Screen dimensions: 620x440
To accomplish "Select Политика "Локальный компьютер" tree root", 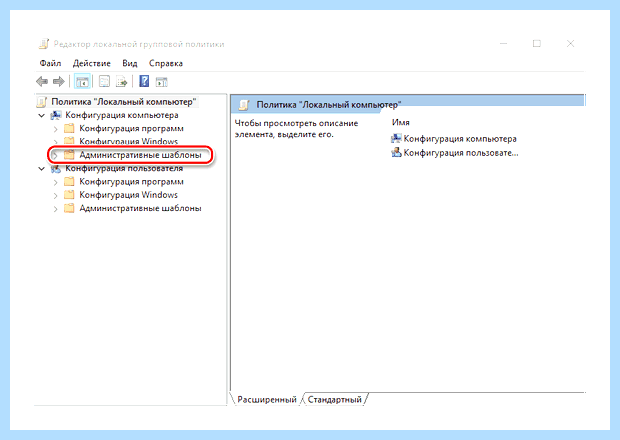I will pos(124,102).
